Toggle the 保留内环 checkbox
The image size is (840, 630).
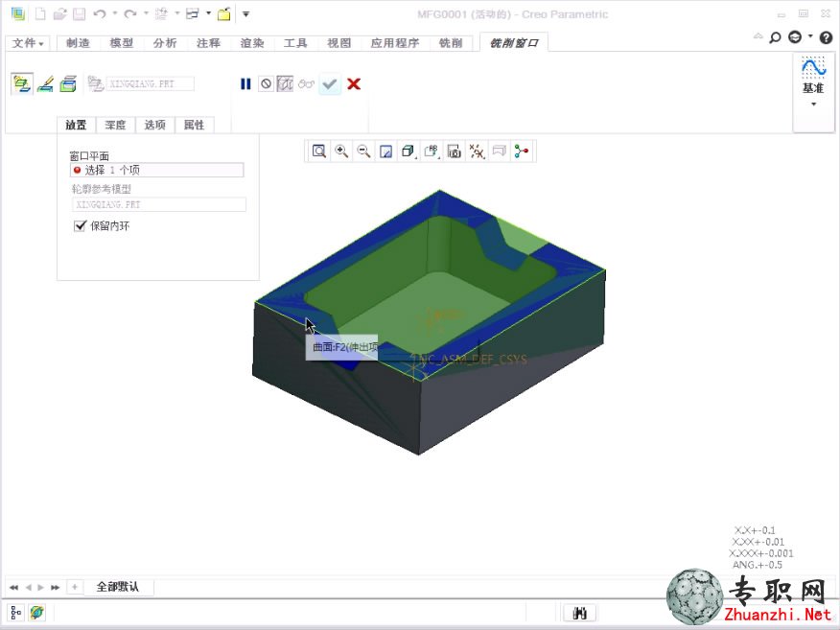click(80, 225)
